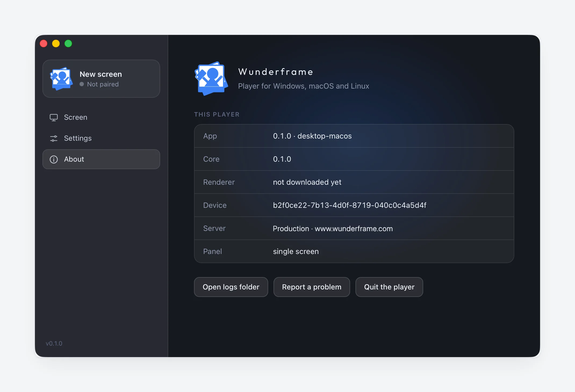Click the sliders icon beside Settings
Viewport: 575px width, 392px height.
pos(54,139)
